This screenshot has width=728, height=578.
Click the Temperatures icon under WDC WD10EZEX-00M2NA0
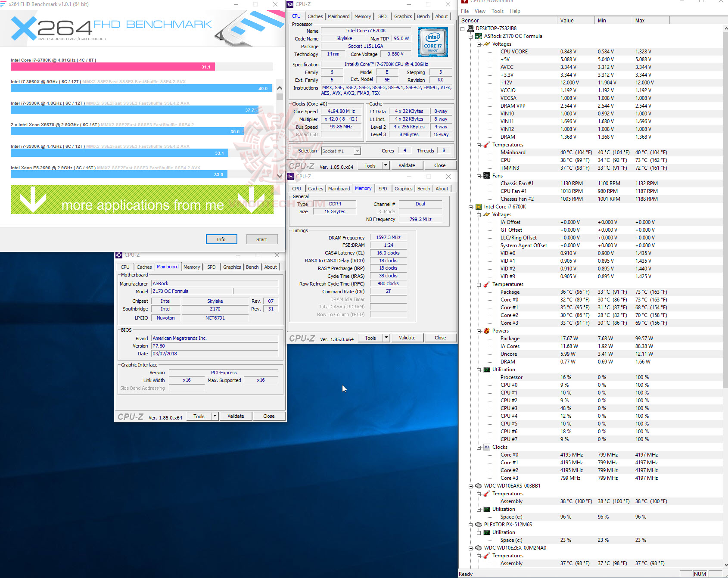point(487,556)
